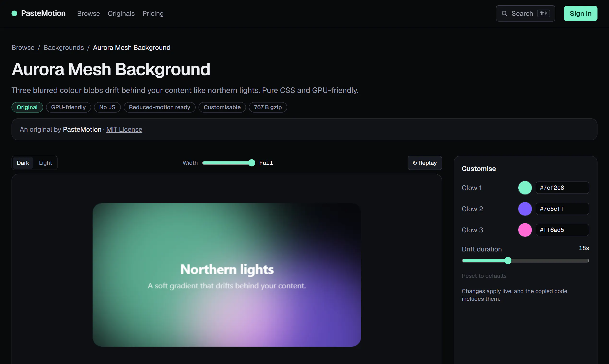
Task: Open the MIT License link
Action: click(x=124, y=129)
